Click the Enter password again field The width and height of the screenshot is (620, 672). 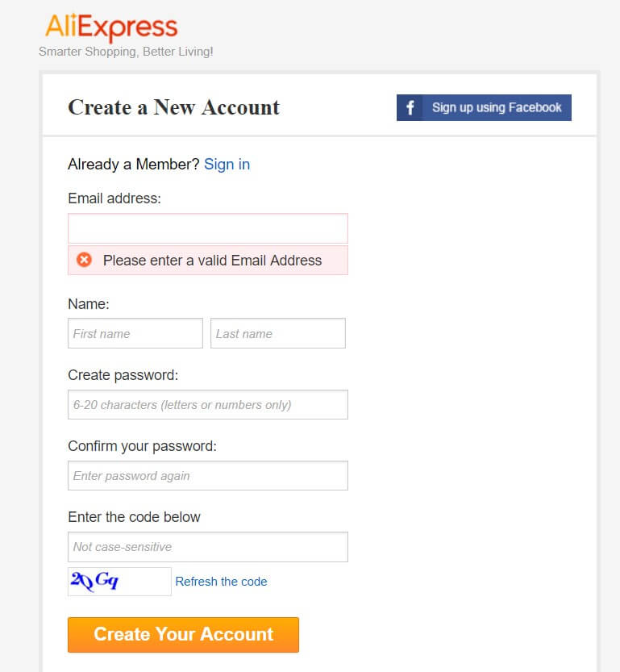[208, 475]
